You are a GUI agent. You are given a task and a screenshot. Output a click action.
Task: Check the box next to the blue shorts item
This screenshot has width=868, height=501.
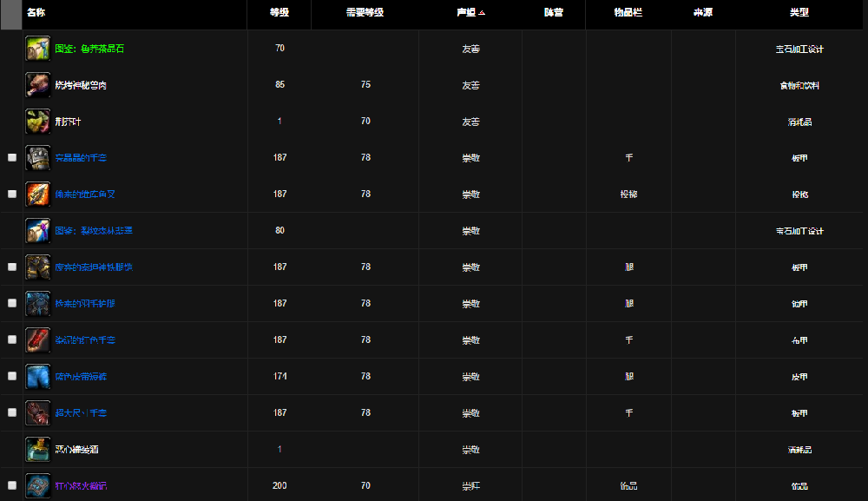(x=12, y=377)
